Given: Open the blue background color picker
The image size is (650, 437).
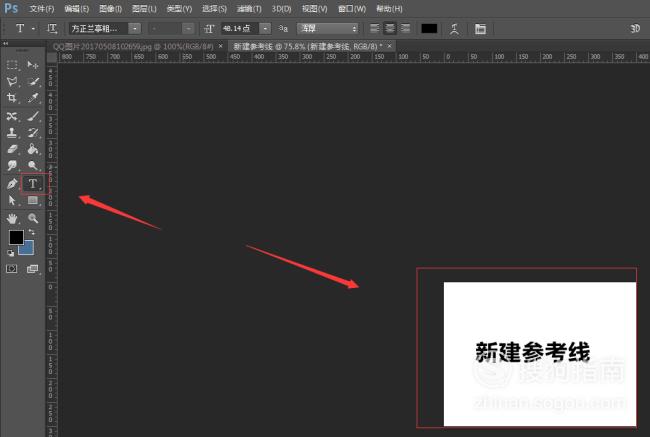Looking at the screenshot, I should pos(28,248).
